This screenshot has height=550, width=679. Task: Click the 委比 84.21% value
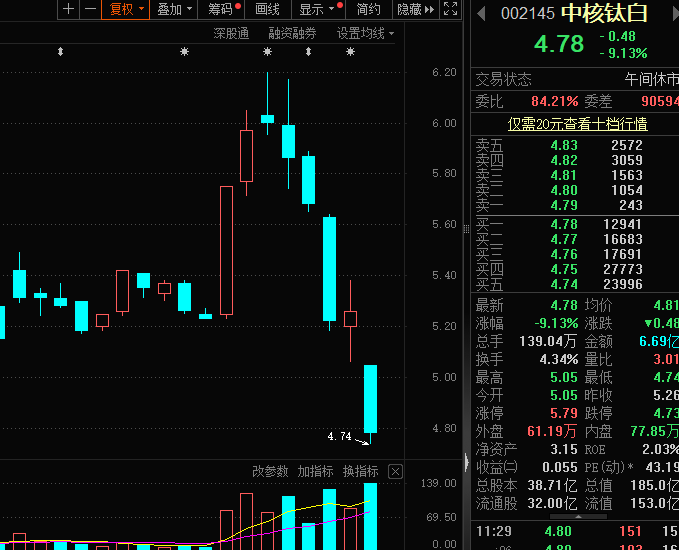(554, 101)
